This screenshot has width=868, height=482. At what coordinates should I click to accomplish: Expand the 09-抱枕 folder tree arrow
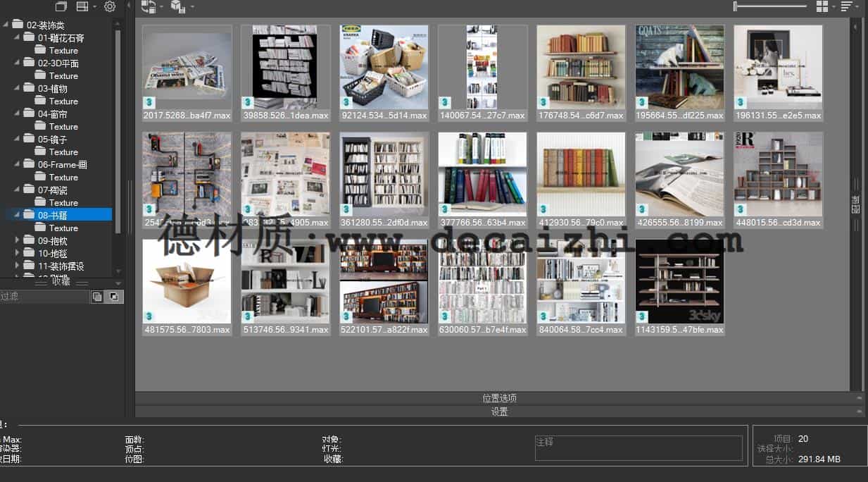pos(18,240)
